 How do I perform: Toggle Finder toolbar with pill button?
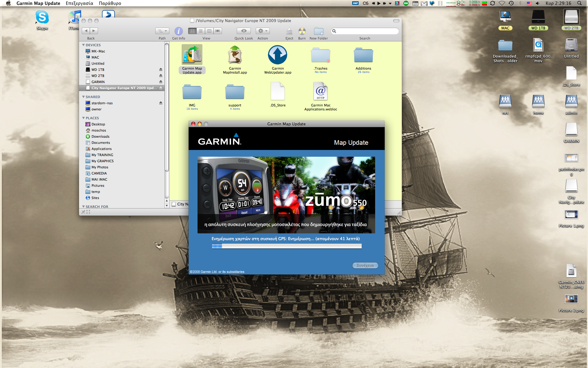click(396, 21)
